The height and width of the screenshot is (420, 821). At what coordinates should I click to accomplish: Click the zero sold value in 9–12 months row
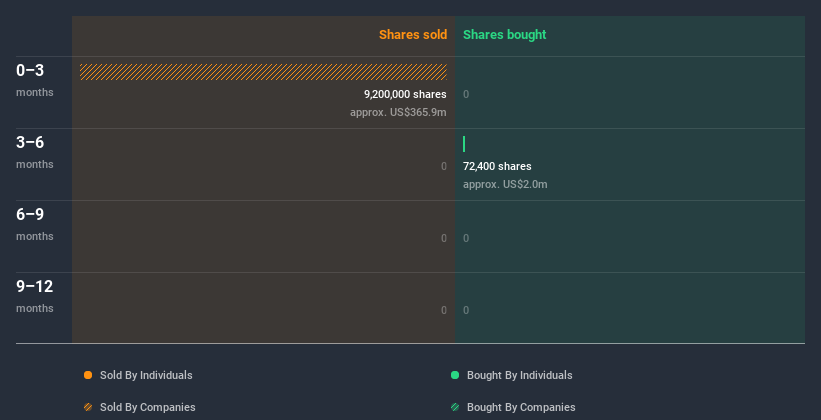444,311
